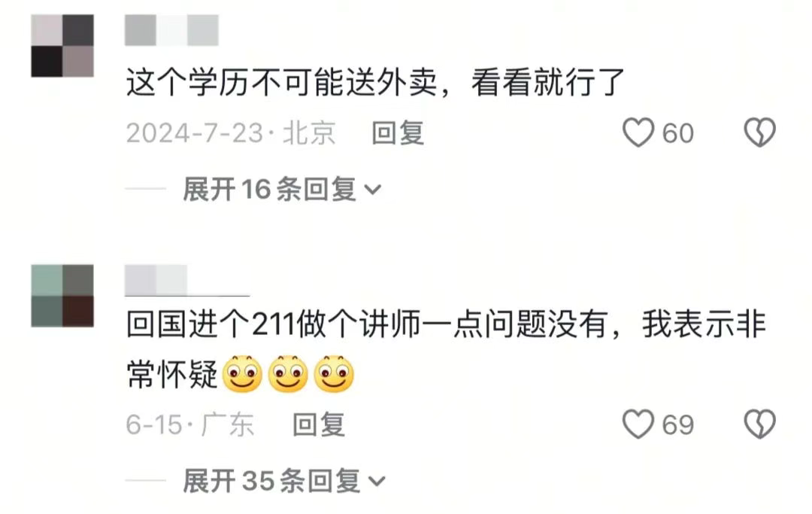Viewport: 812px width, 514px height.
Task: Tap the blurred username above 这个学历 comment
Action: click(171, 30)
